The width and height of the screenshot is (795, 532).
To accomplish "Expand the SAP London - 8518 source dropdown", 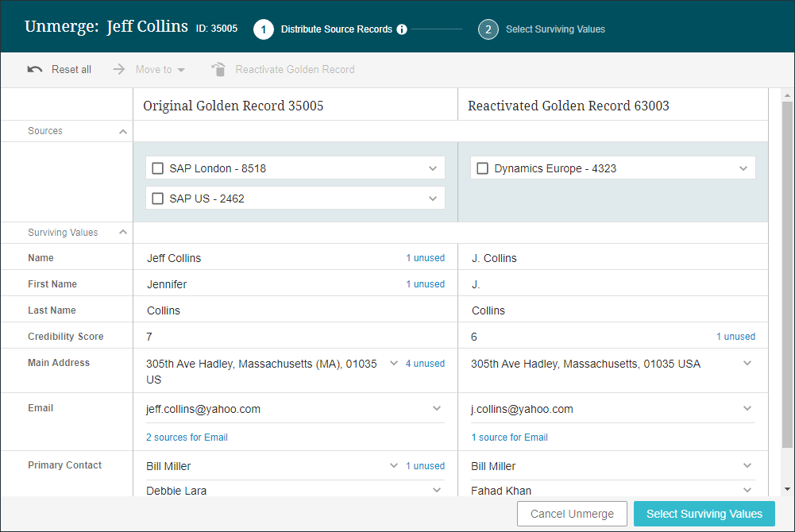I will [433, 168].
